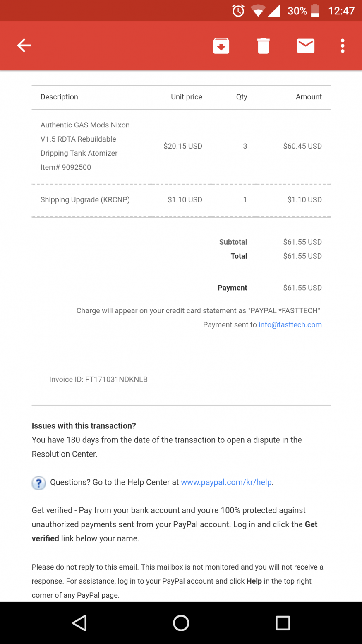Tap the Shipping Upgrade (KRCNP) row

85,200
